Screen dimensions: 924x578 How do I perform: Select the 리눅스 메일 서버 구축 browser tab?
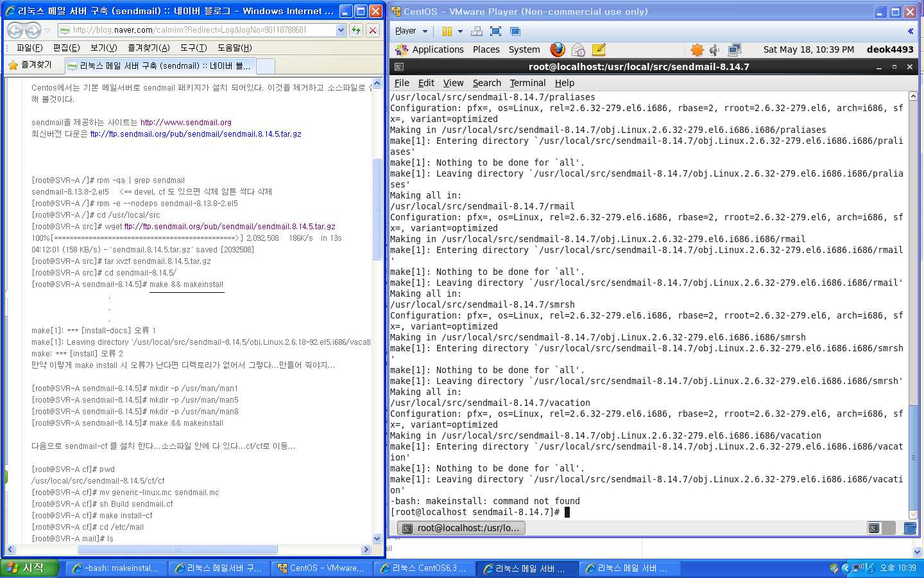[159, 66]
